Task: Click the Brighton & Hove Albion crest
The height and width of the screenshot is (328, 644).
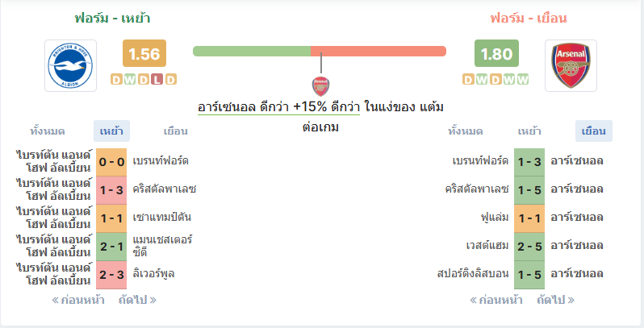Action: point(70,65)
